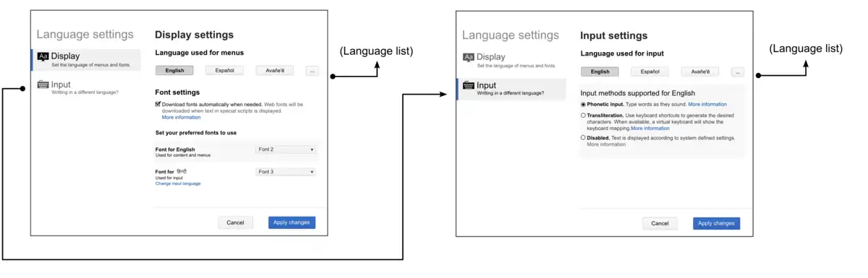Select the Phonetic input radio button
Viewport: 868px width, 278px height.
pyautogui.click(x=583, y=105)
